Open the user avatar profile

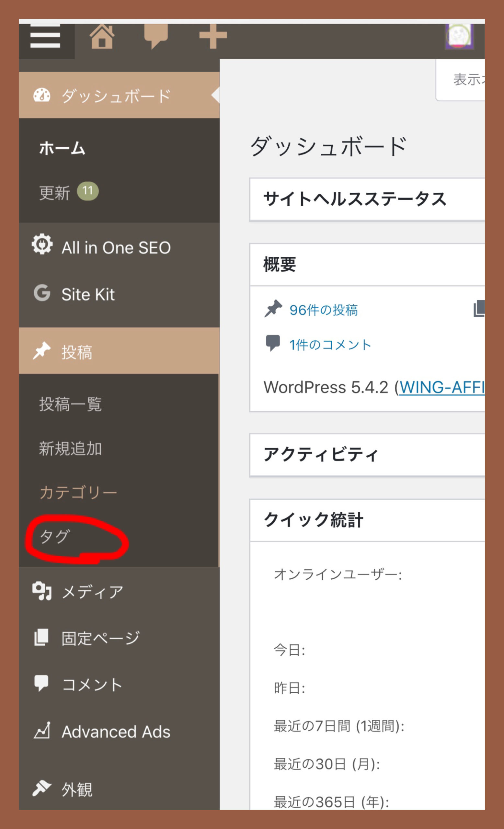click(459, 36)
